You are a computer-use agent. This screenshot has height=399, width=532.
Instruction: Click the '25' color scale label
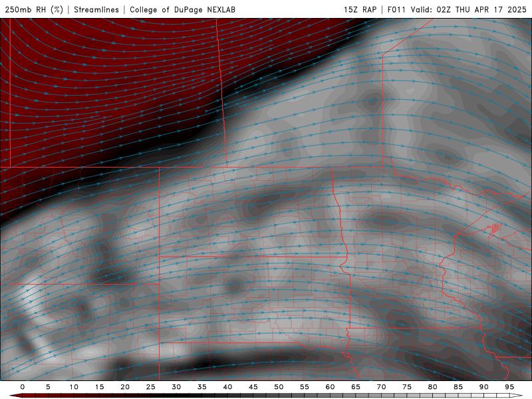pos(151,387)
